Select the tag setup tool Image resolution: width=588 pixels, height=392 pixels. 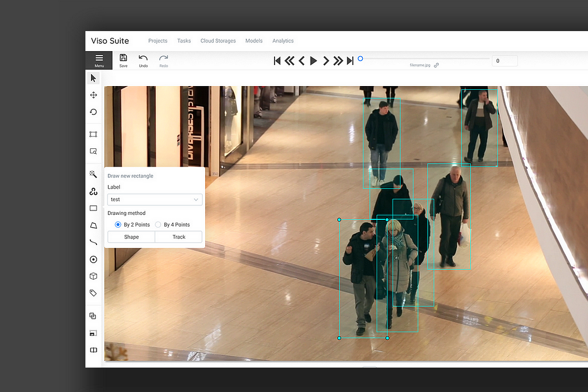pos(93,293)
